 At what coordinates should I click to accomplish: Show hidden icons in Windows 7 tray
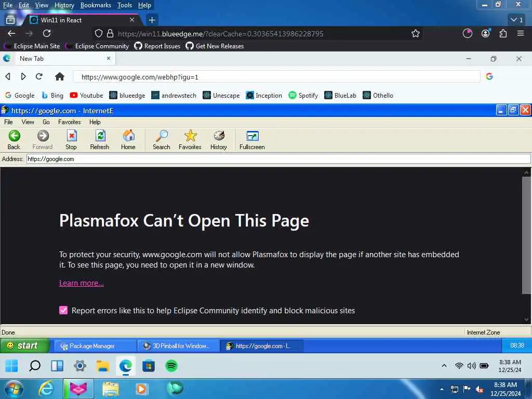click(x=442, y=389)
